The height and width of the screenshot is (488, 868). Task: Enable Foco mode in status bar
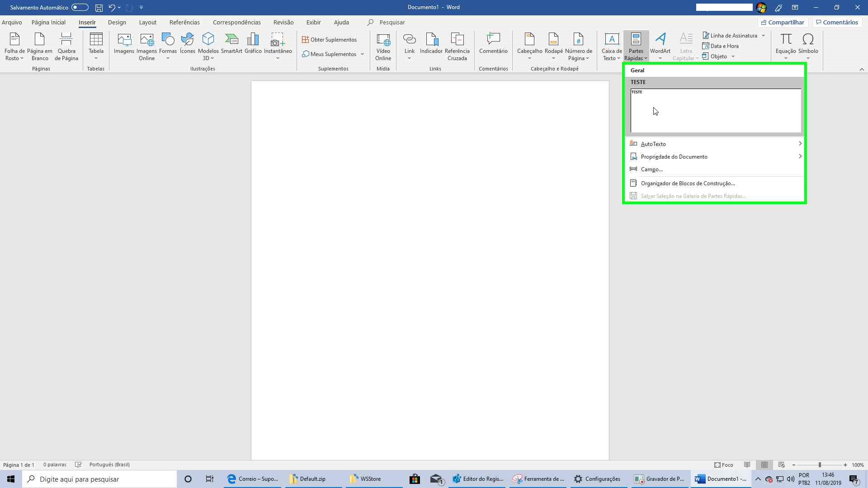[724, 465]
